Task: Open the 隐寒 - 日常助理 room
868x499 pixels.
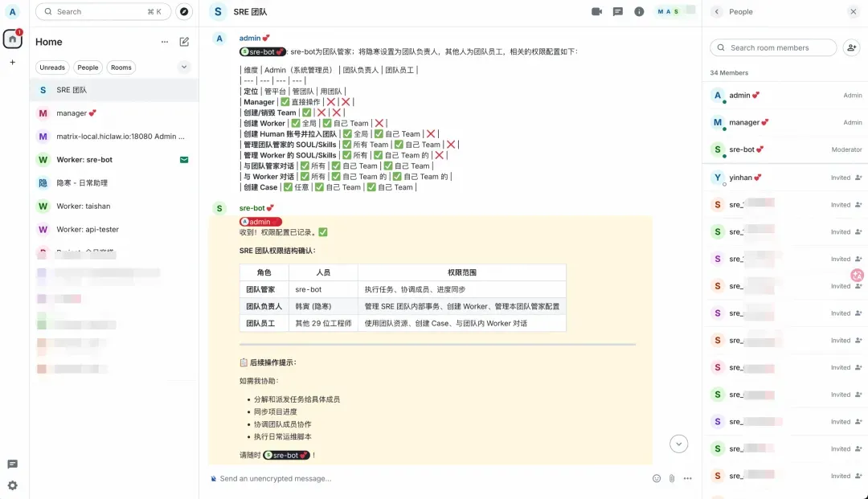Action: tap(114, 183)
